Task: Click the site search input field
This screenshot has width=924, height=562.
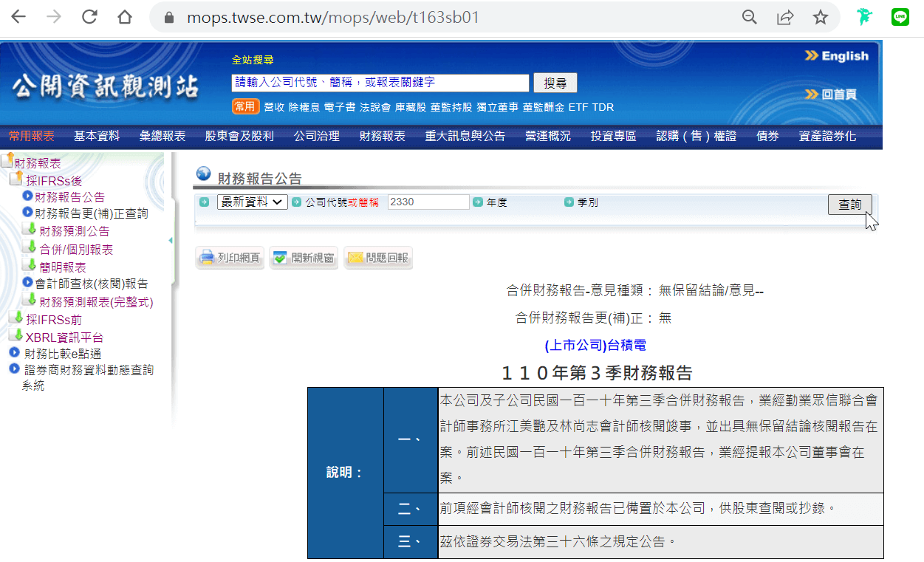Action: click(x=380, y=83)
